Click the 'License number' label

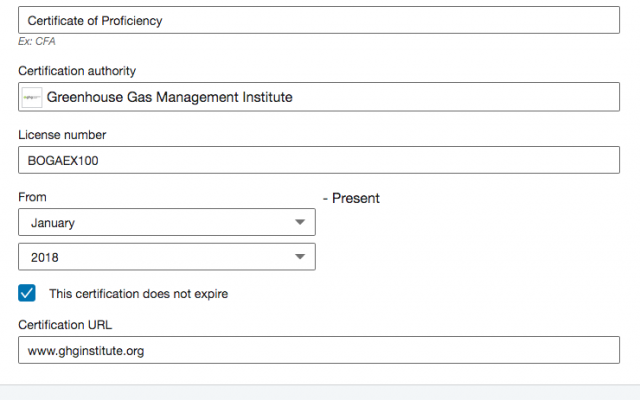[62, 135]
